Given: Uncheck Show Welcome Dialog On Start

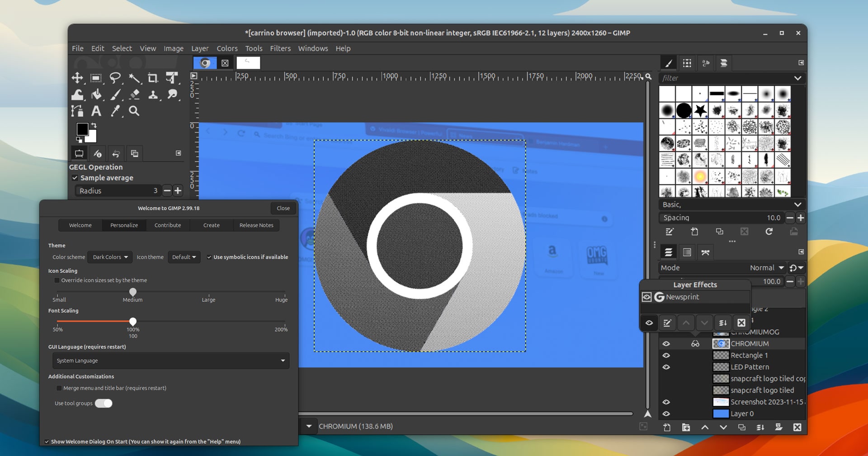Looking at the screenshot, I should click(47, 442).
